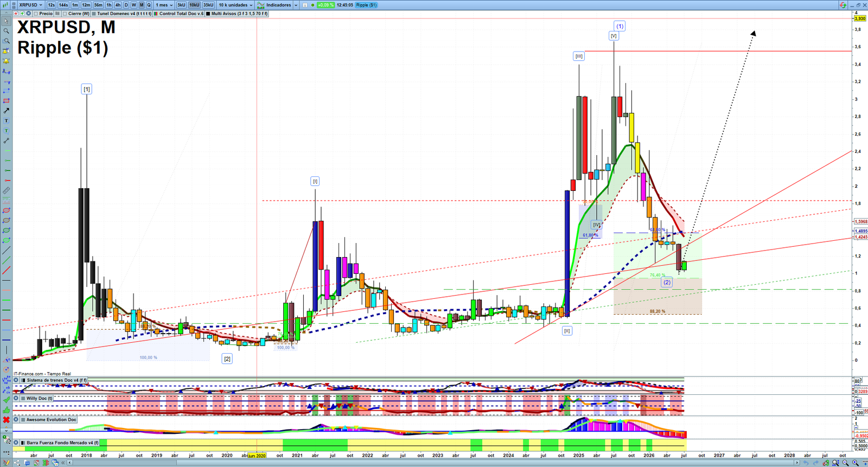868x467 pixels.
Task: Close the Awesome Evolution Doc panel
Action: tap(16, 419)
